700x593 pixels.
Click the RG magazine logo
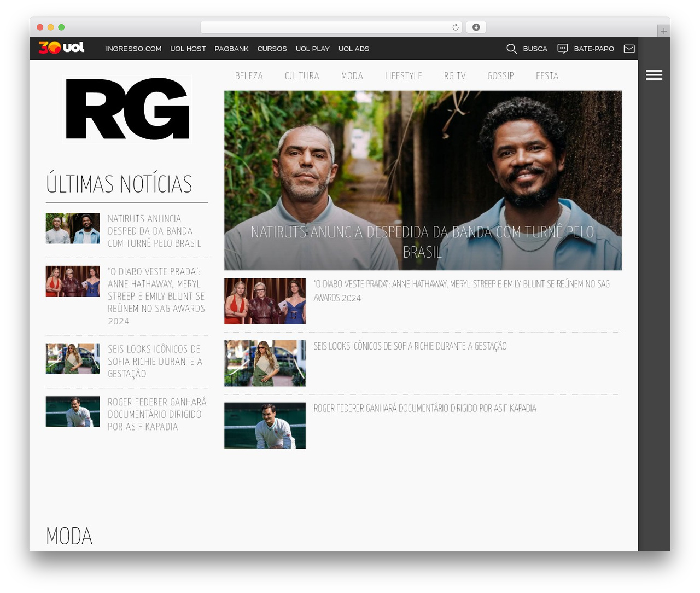127,108
